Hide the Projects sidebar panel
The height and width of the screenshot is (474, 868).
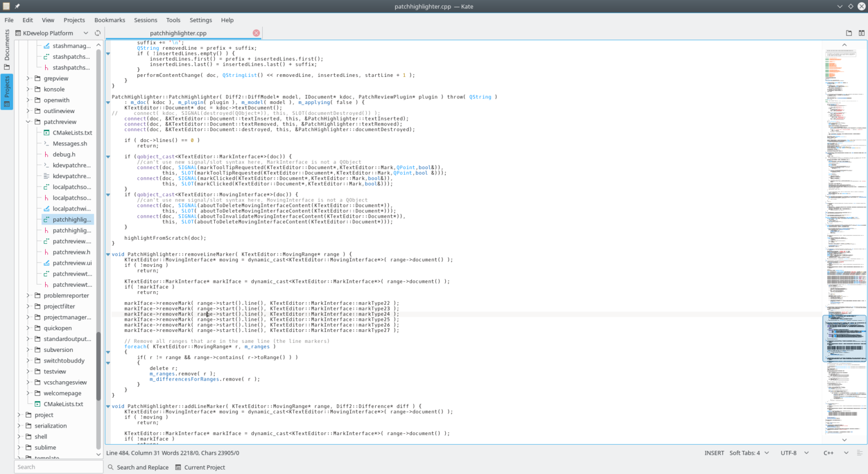[6, 91]
